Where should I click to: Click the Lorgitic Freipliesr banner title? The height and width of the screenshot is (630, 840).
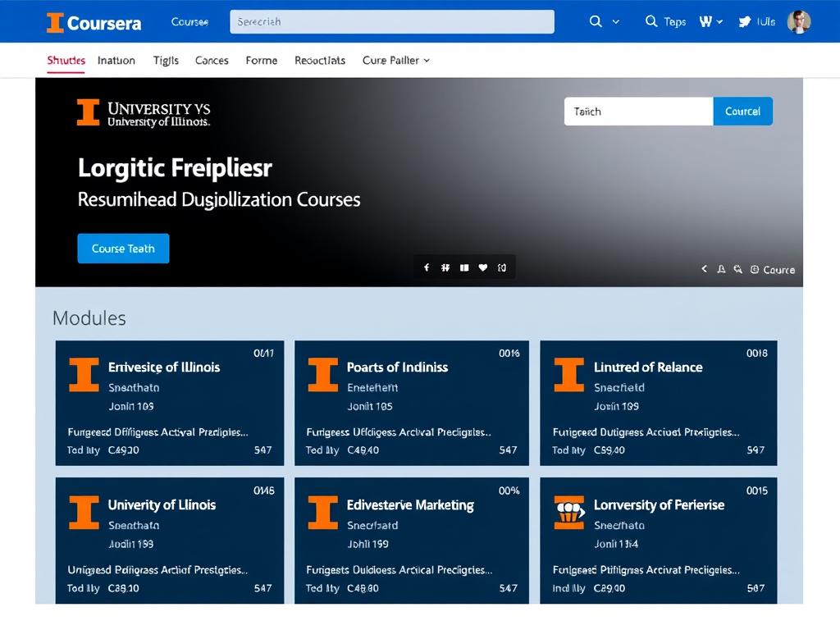[176, 168]
